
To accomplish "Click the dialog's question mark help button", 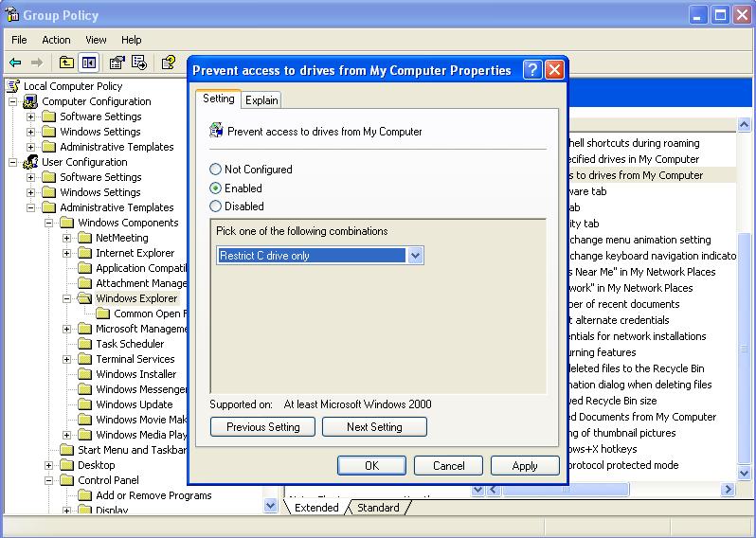I will (532, 70).
